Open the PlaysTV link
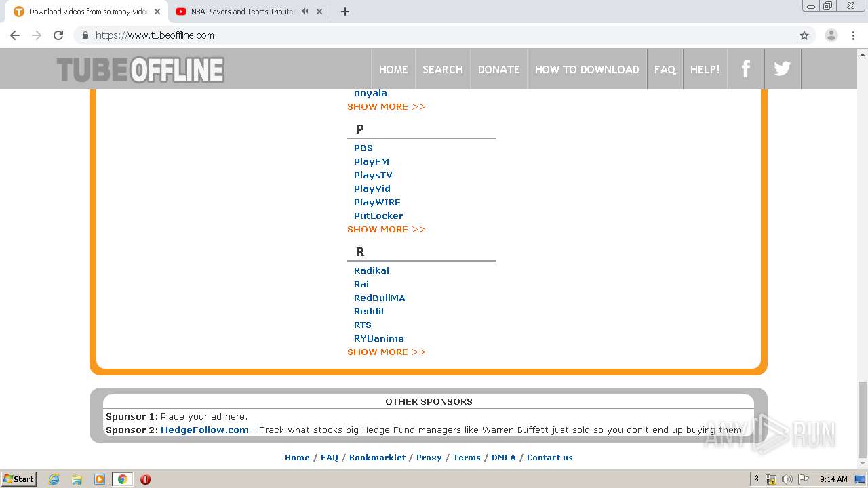868x488 pixels. (373, 175)
